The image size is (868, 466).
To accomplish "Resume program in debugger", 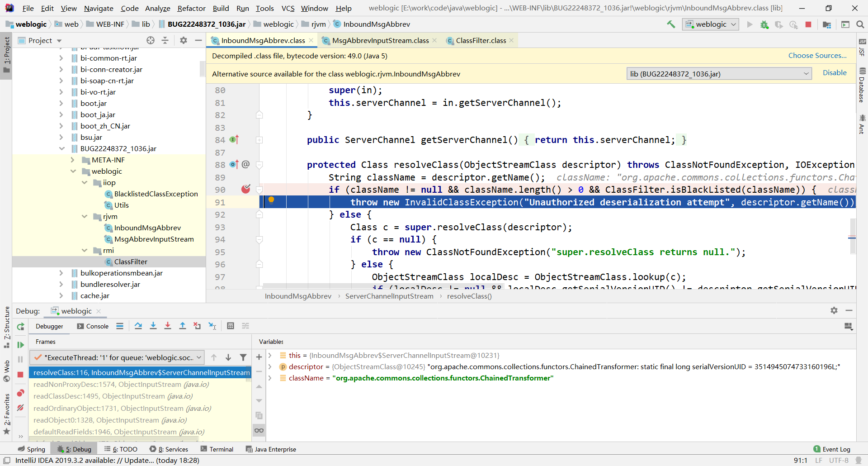I will [x=20, y=345].
